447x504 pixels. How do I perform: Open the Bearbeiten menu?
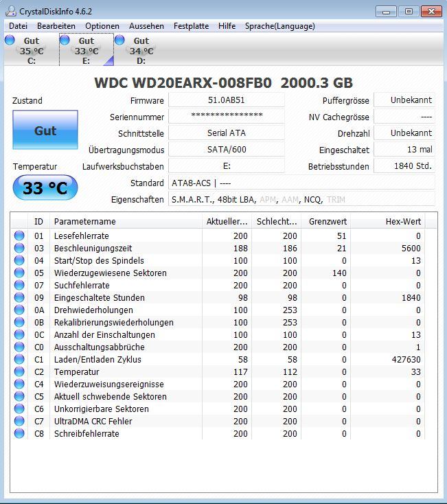coord(56,26)
